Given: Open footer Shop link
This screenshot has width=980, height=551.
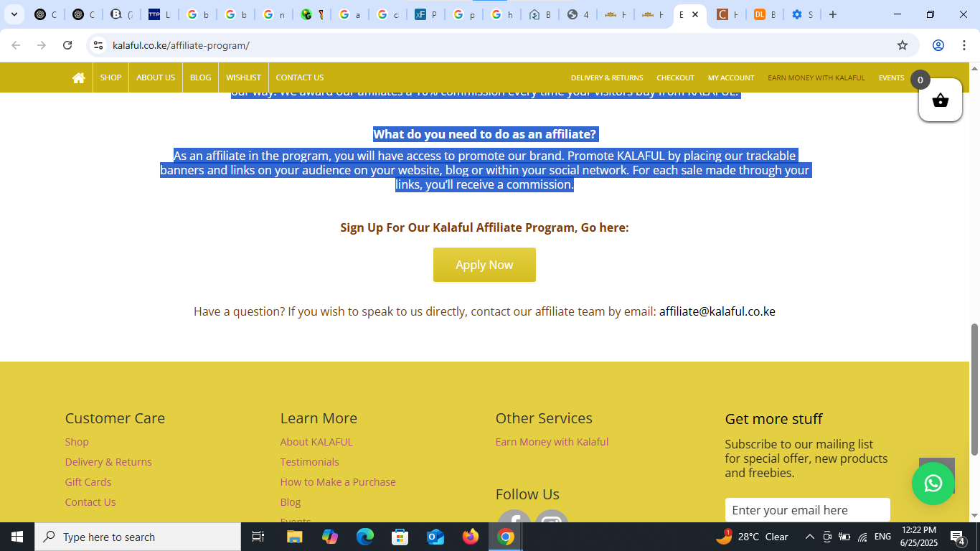Looking at the screenshot, I should [x=77, y=442].
